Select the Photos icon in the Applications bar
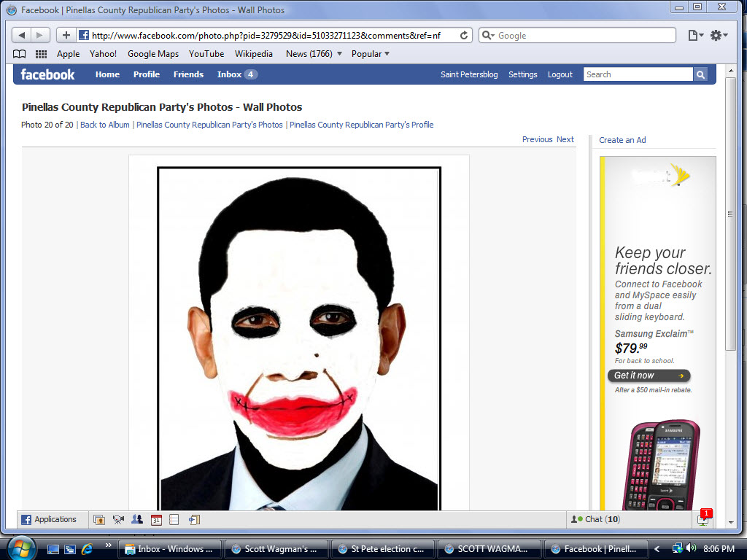747x560 pixels. (x=99, y=519)
